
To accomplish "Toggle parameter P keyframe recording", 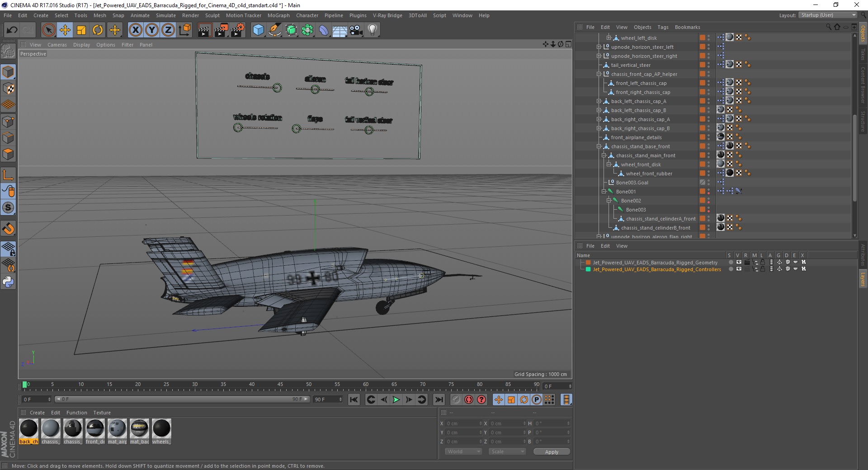I will pos(537,399).
